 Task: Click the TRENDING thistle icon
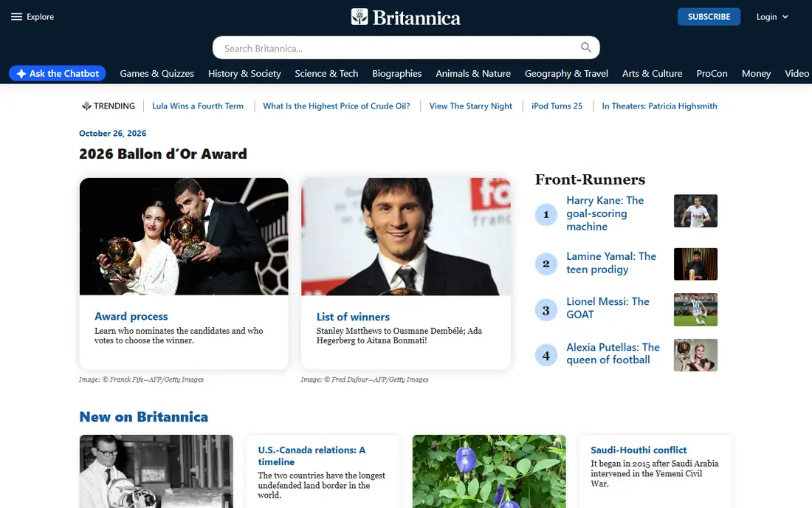point(86,106)
